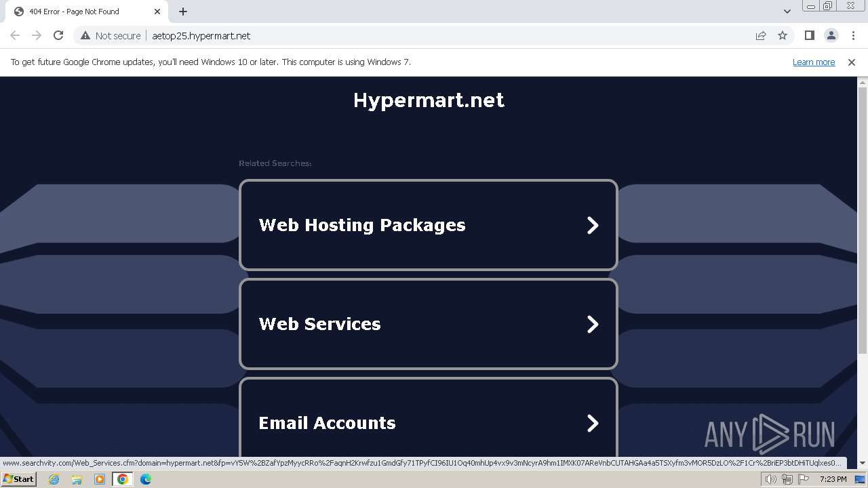The image size is (868, 488).
Task: Click the browser Back arrow
Action: 15,36
